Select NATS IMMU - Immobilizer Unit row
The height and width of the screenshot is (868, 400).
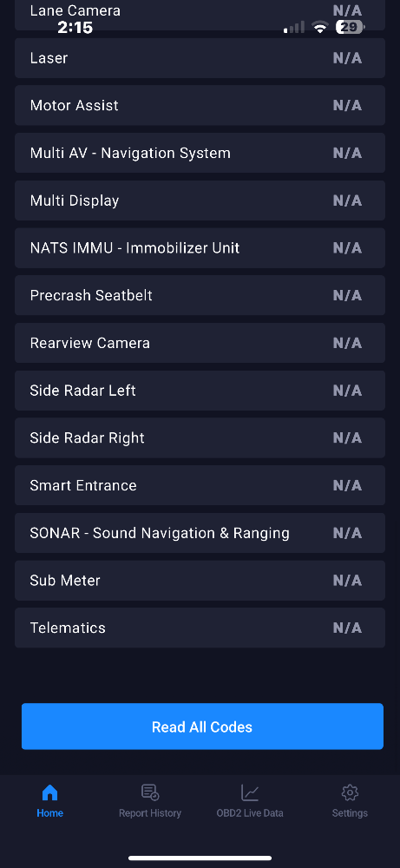pos(200,248)
